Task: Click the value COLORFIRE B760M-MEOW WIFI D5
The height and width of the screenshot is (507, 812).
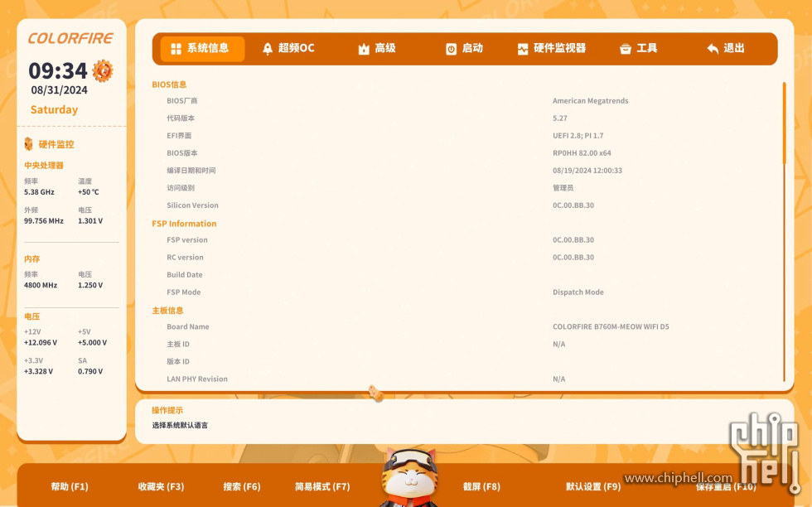Action: (611, 326)
